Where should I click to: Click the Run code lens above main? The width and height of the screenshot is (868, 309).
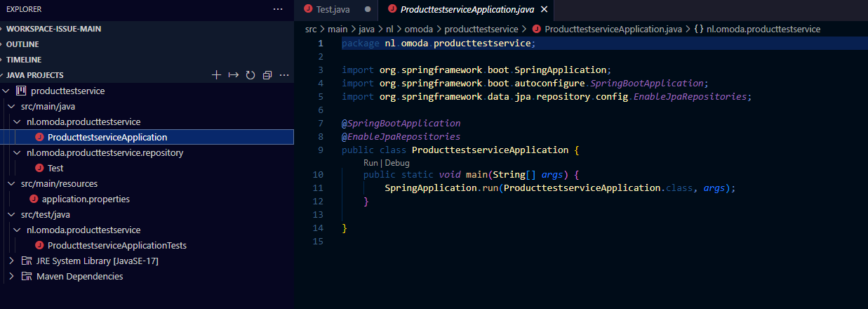[x=370, y=162]
